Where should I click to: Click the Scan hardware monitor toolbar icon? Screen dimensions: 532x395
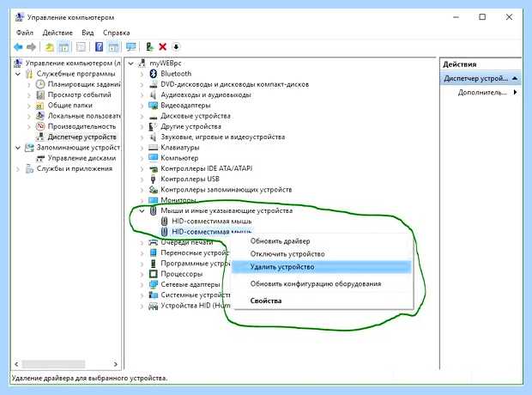point(131,47)
